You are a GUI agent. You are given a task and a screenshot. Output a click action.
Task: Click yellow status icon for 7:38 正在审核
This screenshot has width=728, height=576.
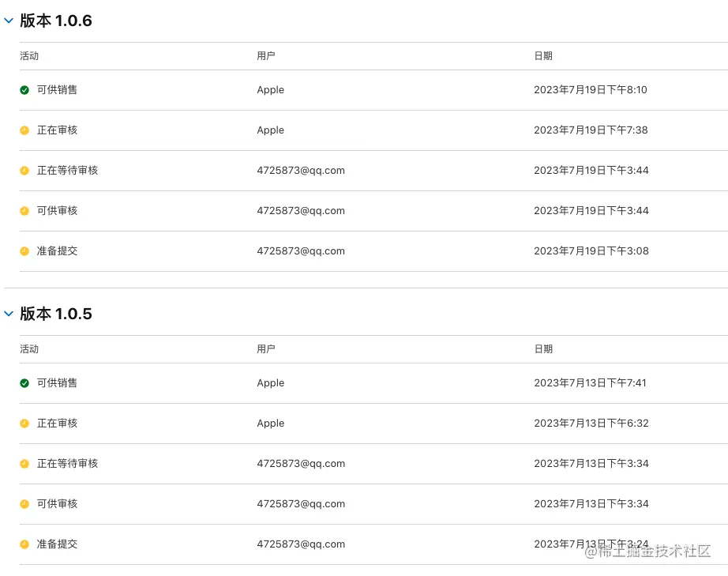tap(24, 130)
